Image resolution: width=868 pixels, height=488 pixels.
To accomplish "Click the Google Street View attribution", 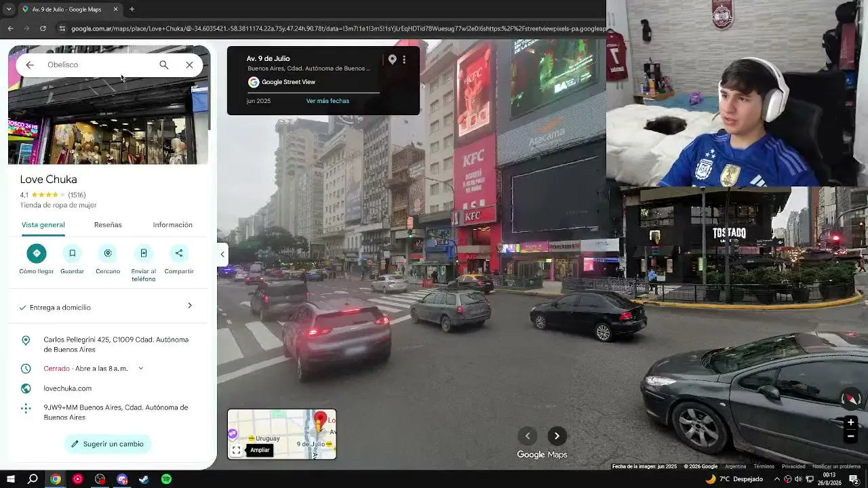I will 281,82.
